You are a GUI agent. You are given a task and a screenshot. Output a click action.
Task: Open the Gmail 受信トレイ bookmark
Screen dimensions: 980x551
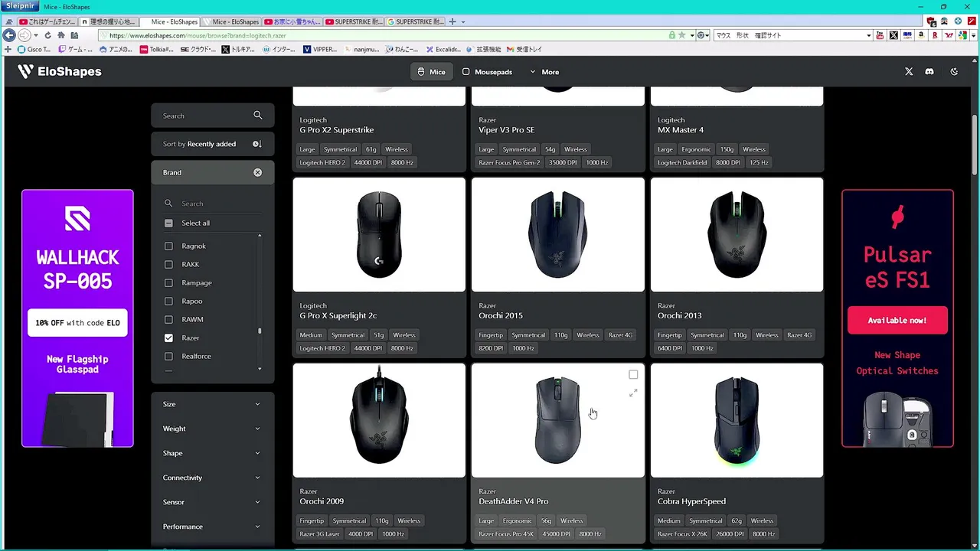coord(524,49)
